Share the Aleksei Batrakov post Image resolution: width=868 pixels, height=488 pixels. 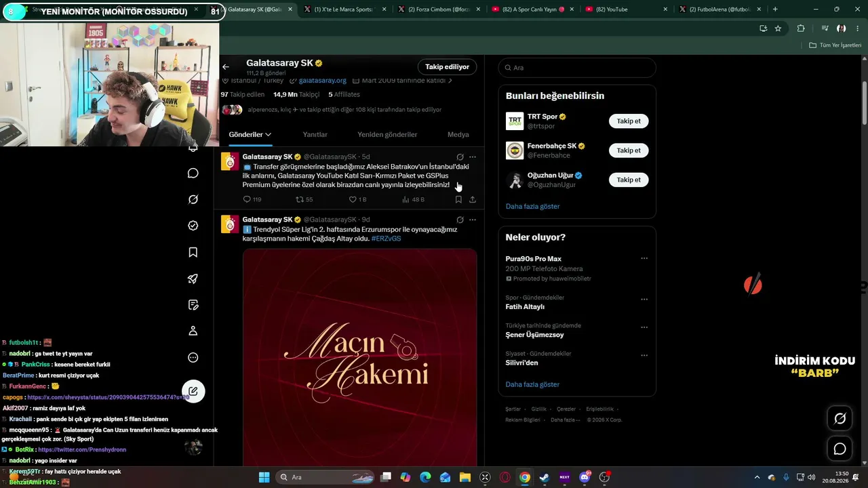click(473, 199)
